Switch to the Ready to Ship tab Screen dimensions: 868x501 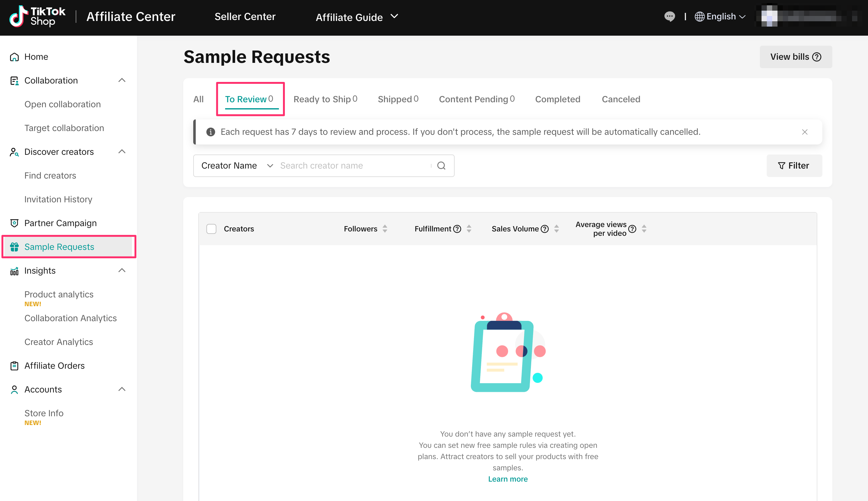[325, 99]
